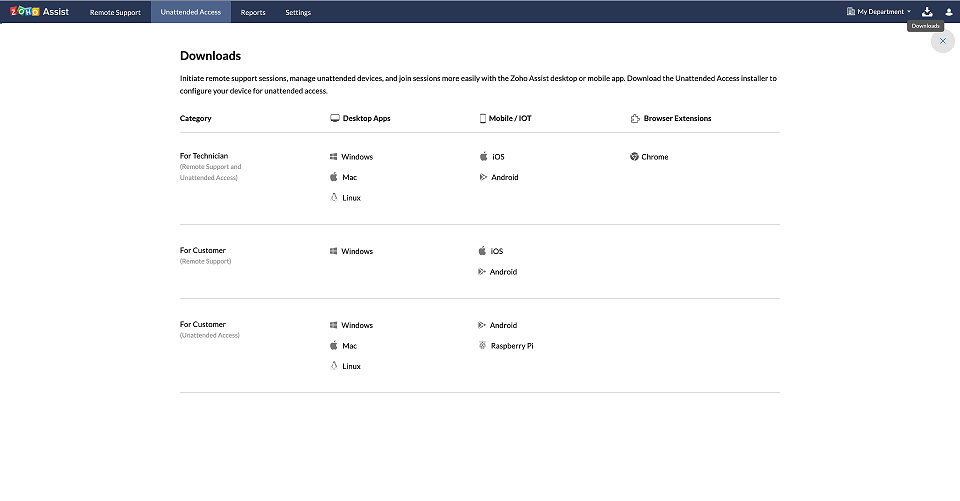Download the Raspberry Pi unattended installer
This screenshot has width=960, height=501.
[511, 346]
